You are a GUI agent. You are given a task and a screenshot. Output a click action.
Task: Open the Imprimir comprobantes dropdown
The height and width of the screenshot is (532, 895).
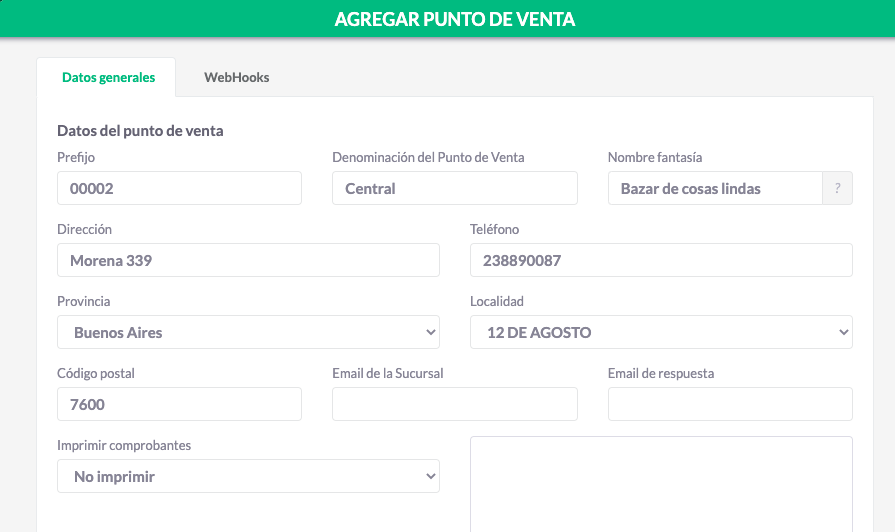click(x=248, y=476)
